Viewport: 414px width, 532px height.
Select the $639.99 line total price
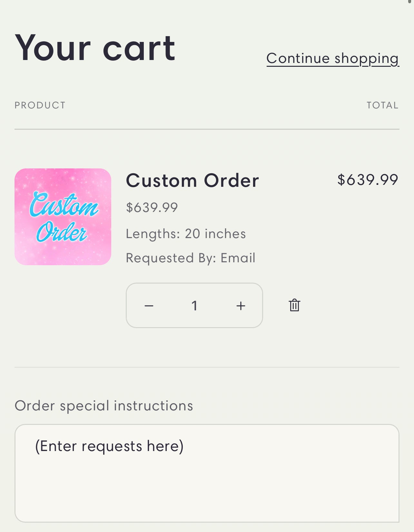point(368,180)
